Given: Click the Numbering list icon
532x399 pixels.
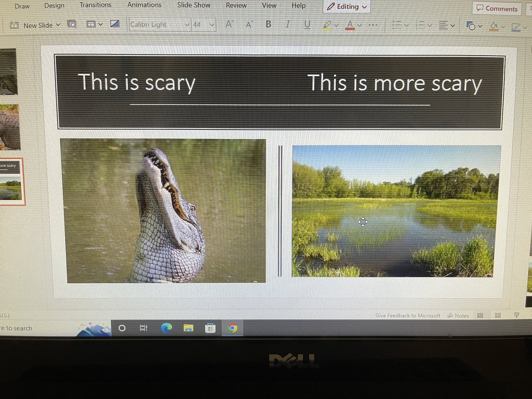Looking at the screenshot, I should [420, 26].
